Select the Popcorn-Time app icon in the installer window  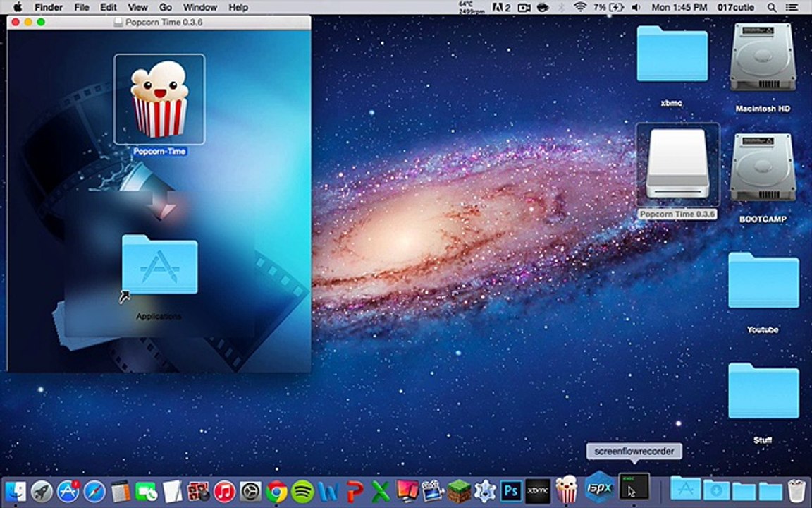(159, 99)
